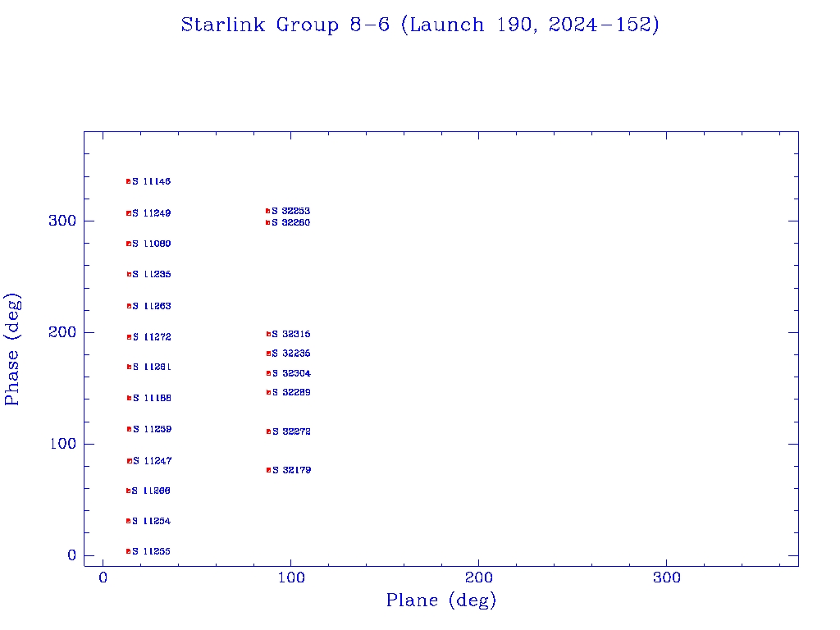Click the red data marker beside S 11272

tap(129, 337)
